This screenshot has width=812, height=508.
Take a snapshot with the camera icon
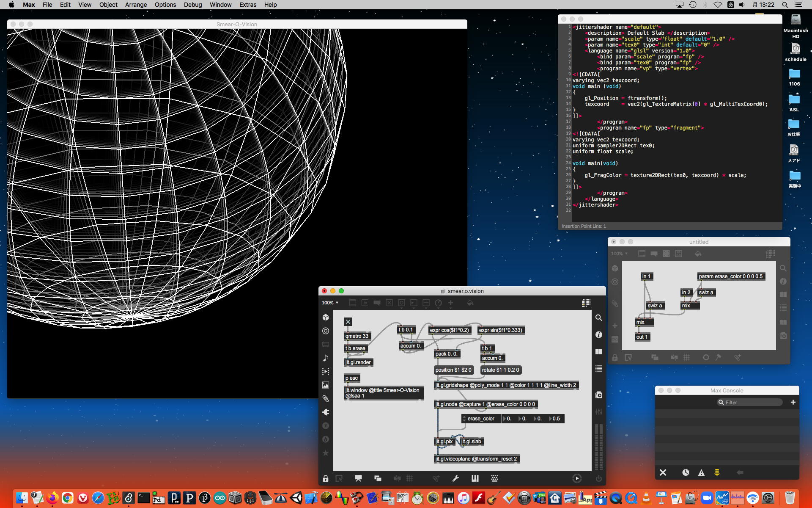coord(598,395)
